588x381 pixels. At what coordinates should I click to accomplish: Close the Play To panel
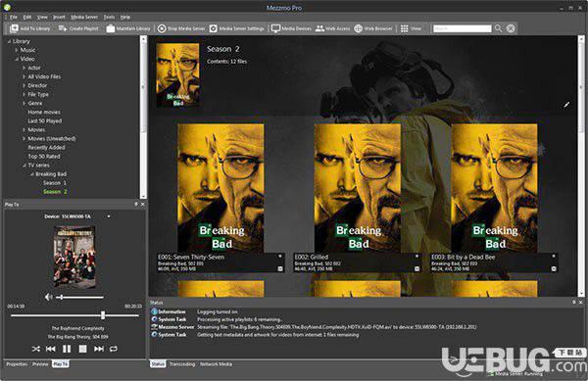click(x=142, y=204)
